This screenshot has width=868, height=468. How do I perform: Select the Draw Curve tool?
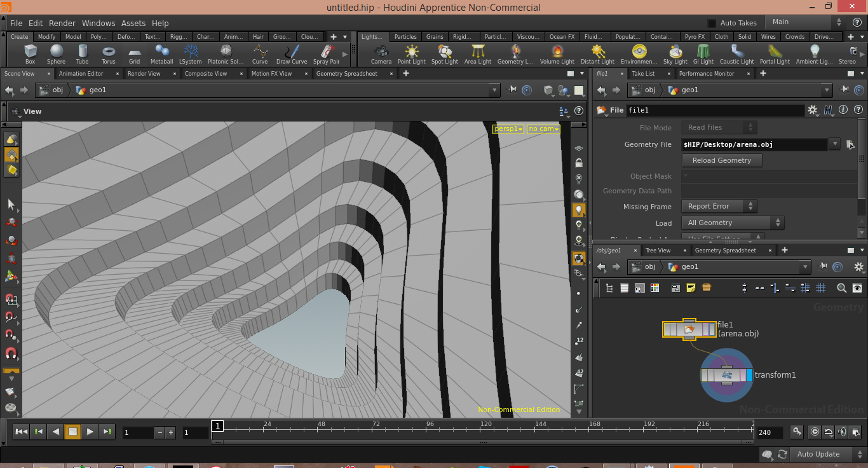pos(292,54)
